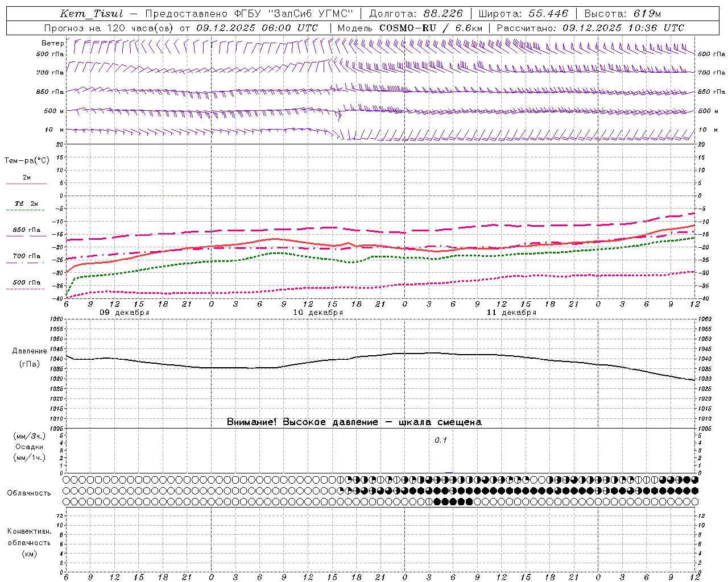
Task: Select the 10 м wind level label on left
Action: pyautogui.click(x=54, y=130)
